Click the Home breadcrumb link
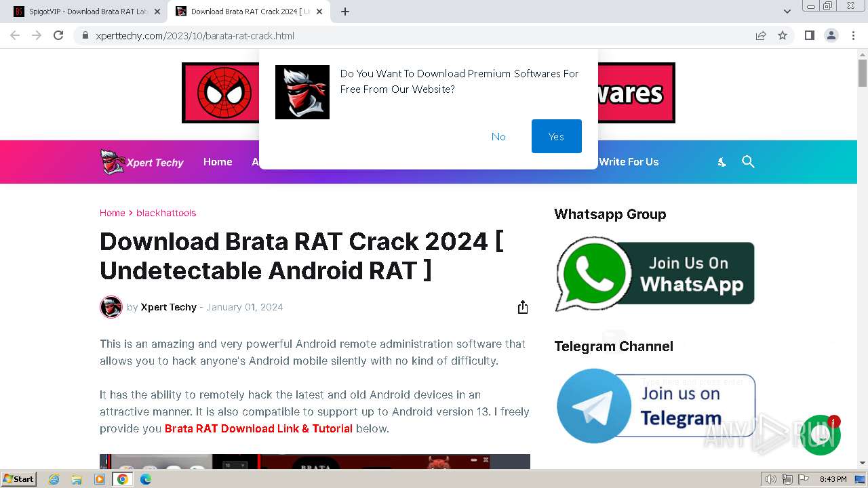 (113, 213)
